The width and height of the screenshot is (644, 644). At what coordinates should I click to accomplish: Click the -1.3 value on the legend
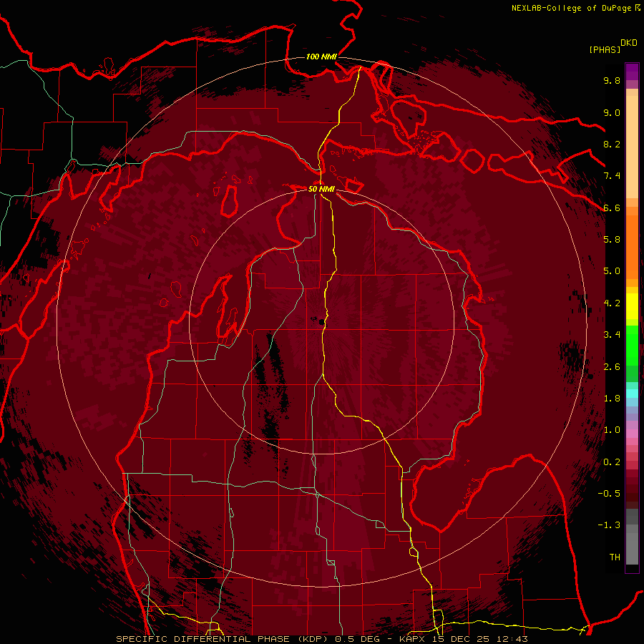(609, 525)
